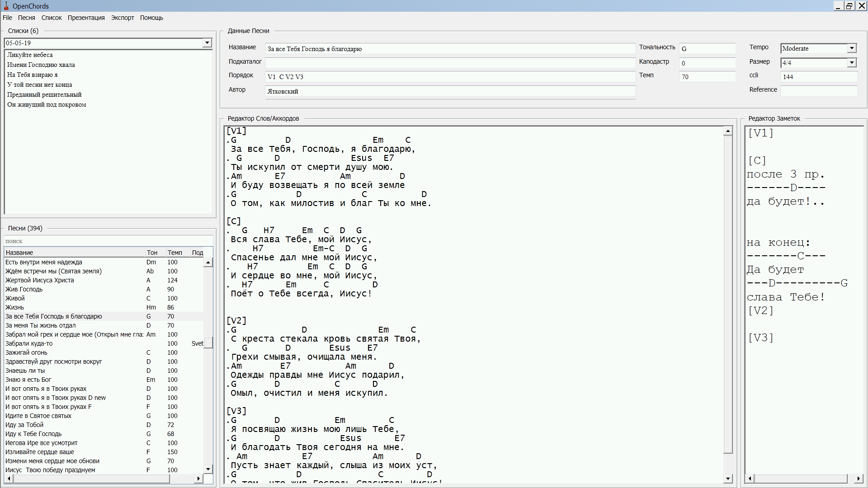The width and height of the screenshot is (868, 488).
Task: Click the song search field (поиск)
Action: click(x=108, y=241)
